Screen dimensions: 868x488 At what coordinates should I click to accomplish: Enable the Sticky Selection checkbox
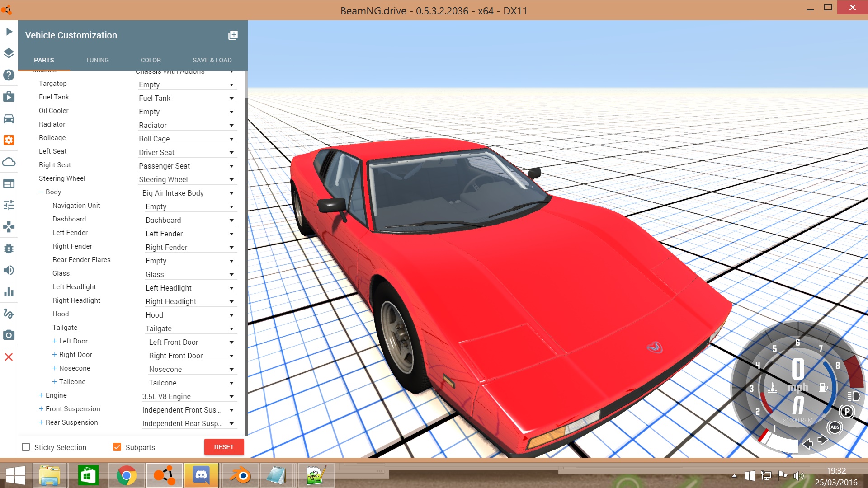click(26, 447)
